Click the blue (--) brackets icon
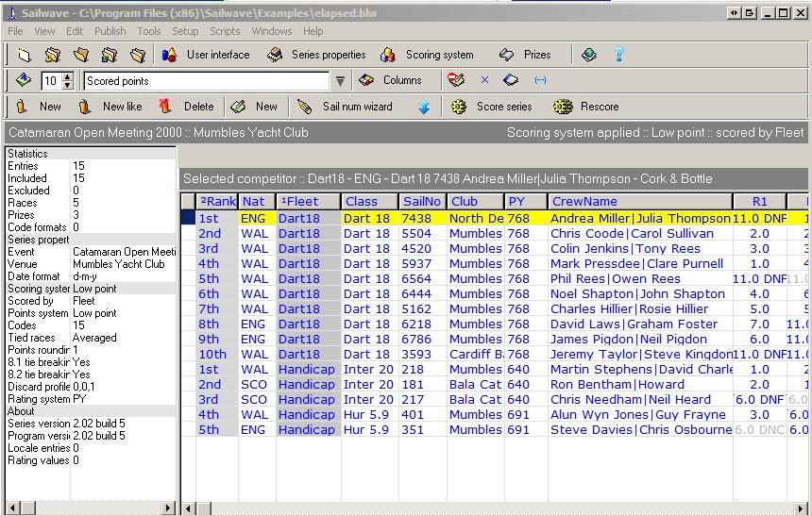Image resolution: width=812 pixels, height=516 pixels. 540,80
